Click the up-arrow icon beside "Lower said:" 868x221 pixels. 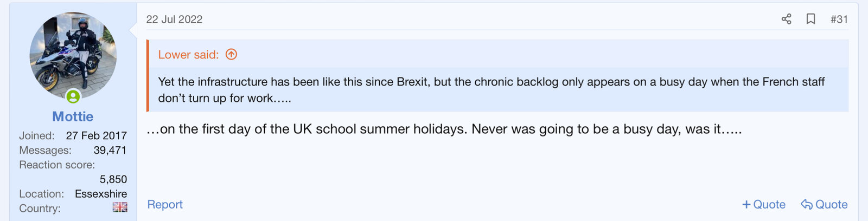[x=231, y=54]
